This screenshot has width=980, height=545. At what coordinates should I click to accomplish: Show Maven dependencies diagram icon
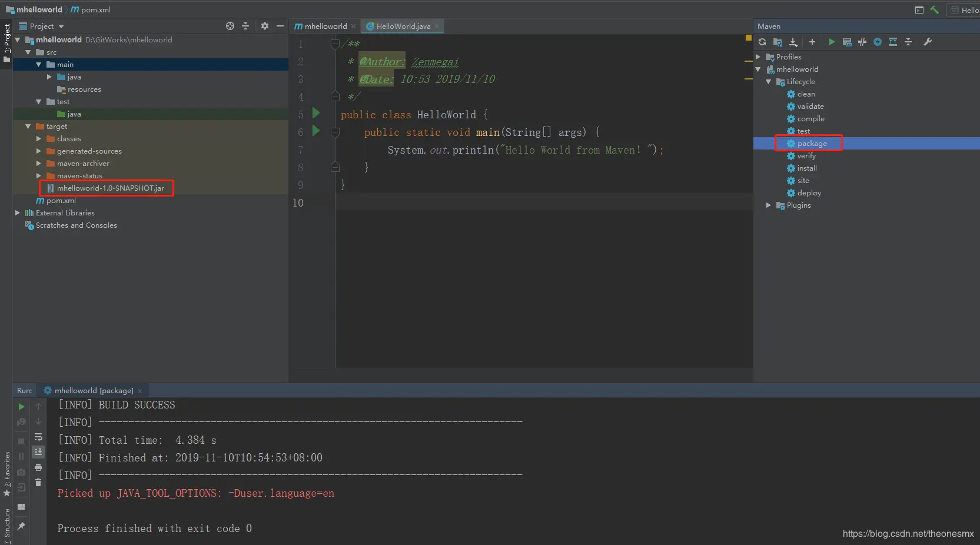point(893,42)
